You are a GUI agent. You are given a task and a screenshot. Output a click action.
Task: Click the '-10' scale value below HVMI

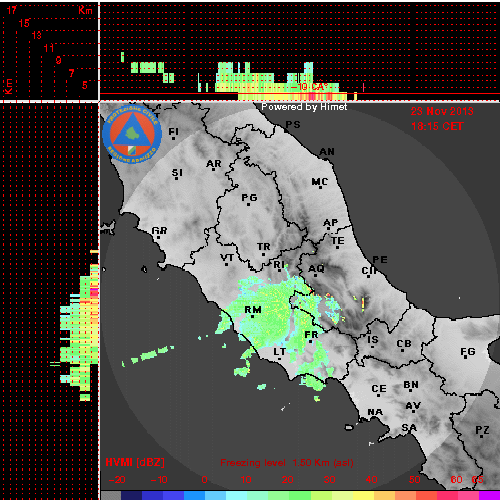click(159, 480)
